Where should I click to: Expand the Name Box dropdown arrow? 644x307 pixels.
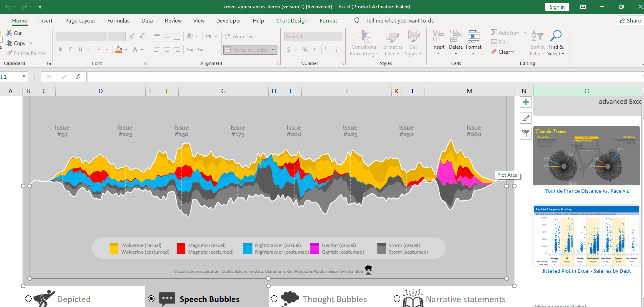(x=24, y=76)
